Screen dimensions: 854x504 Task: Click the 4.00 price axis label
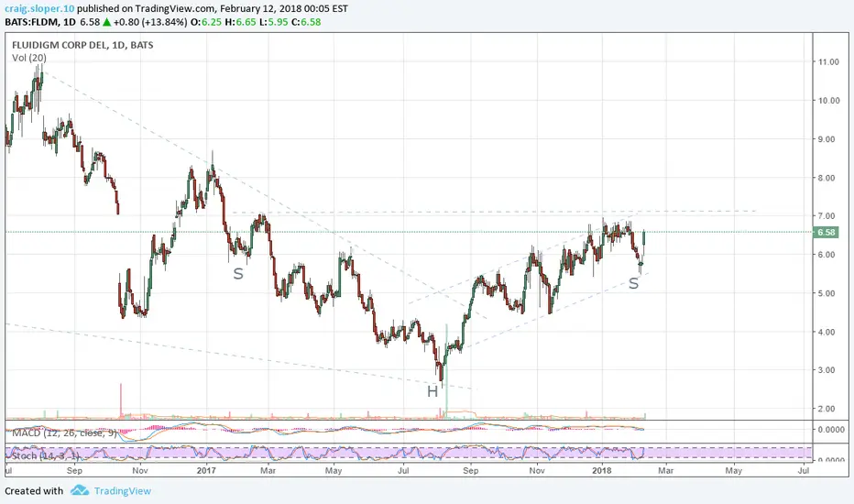coord(827,332)
